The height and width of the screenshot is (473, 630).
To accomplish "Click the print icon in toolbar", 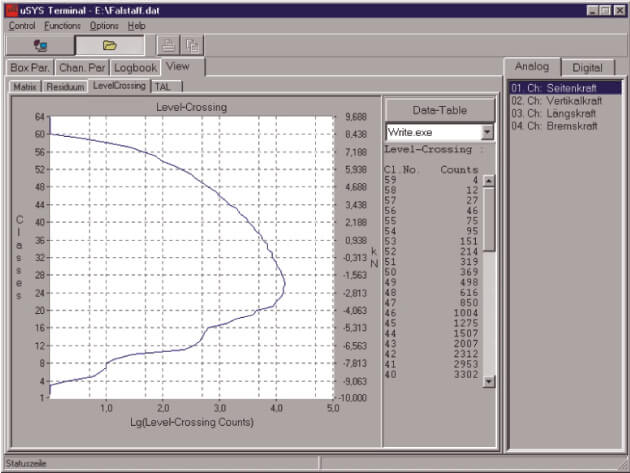I will 168,45.
